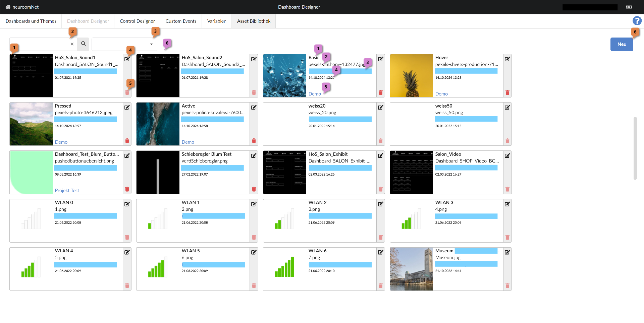
Task: Delete the Dashboard_Test_Blum_Button asset
Action: 127,189
